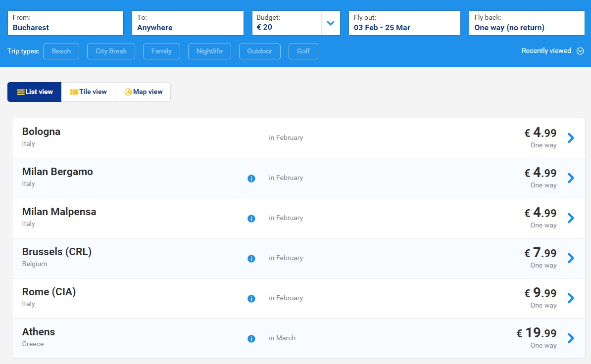Open the Fly out date picker

(x=404, y=23)
